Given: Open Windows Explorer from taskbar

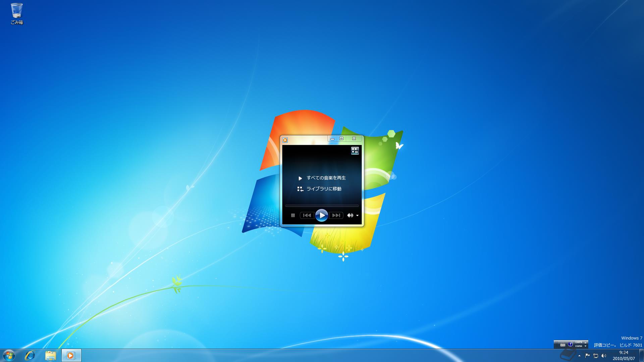Looking at the screenshot, I should point(50,355).
